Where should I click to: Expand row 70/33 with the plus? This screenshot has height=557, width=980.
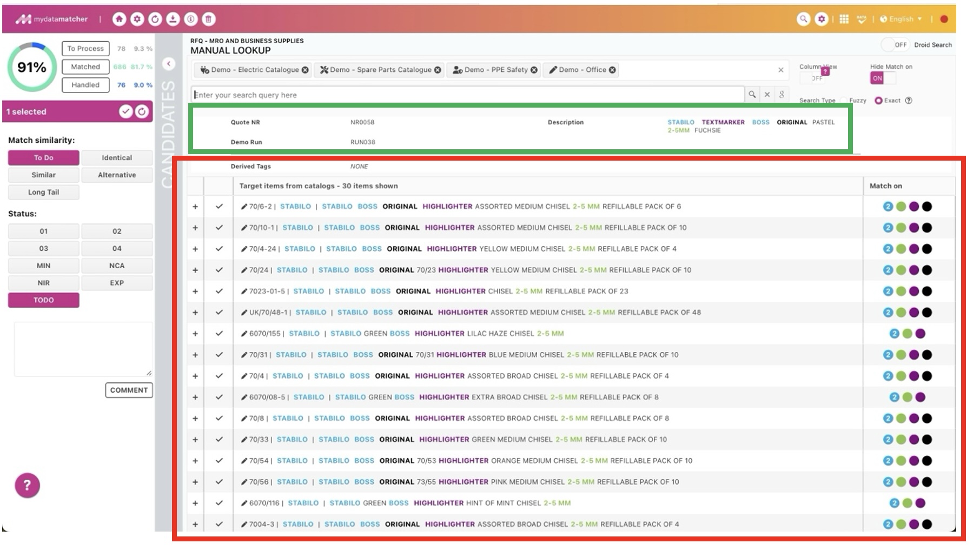[x=195, y=440]
